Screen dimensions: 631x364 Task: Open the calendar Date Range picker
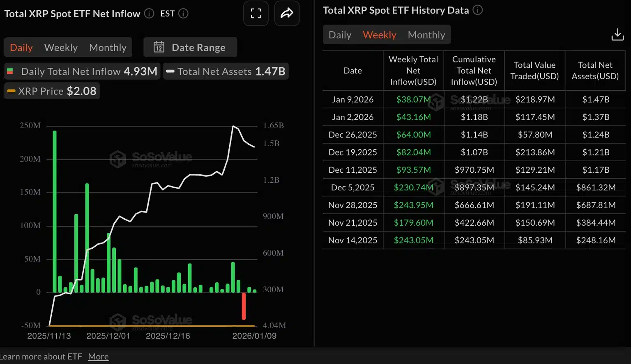(190, 47)
